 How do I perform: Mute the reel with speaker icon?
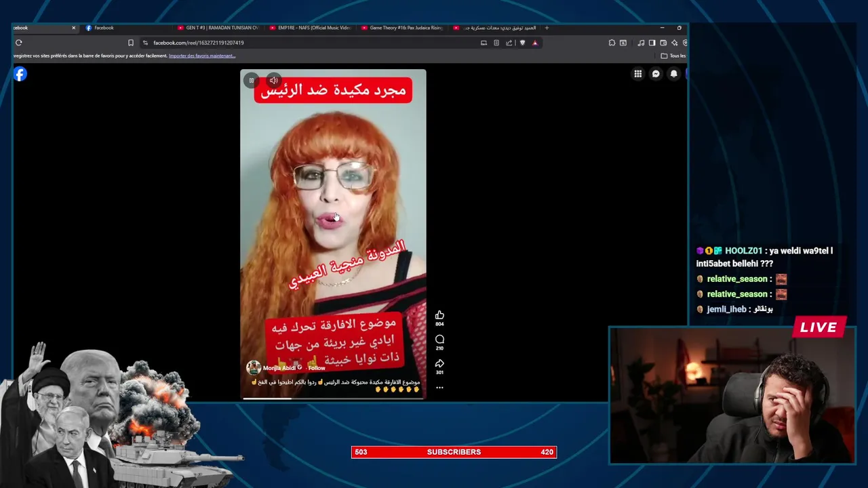coord(273,80)
